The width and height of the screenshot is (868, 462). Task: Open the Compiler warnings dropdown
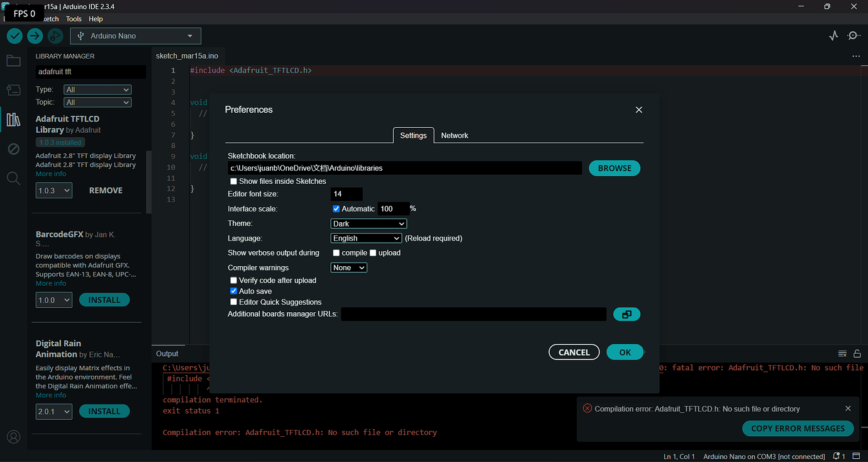(348, 267)
